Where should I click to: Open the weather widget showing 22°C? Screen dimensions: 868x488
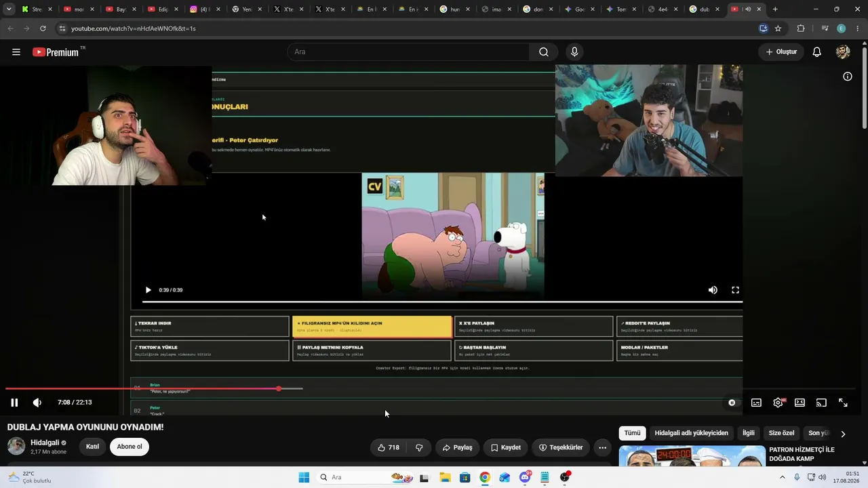click(x=31, y=477)
